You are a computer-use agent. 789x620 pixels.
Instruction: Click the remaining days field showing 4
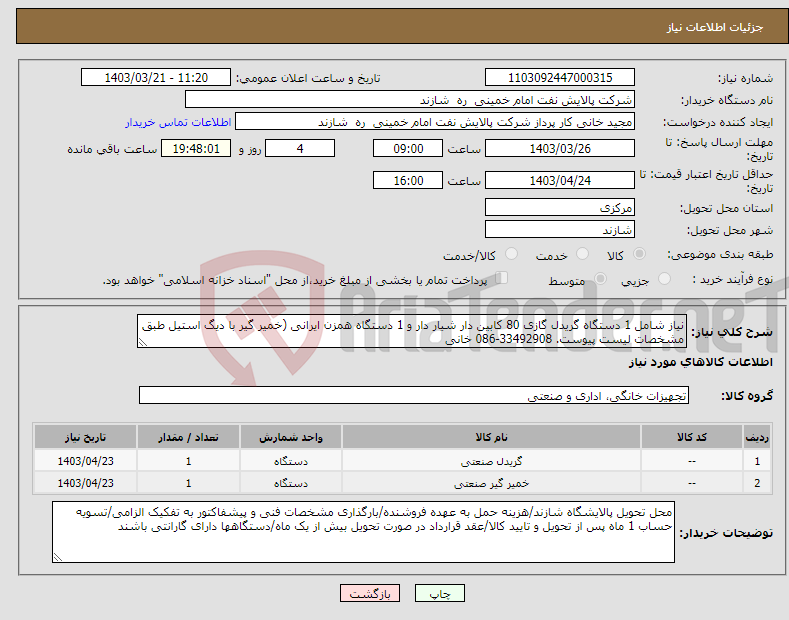[x=300, y=148]
